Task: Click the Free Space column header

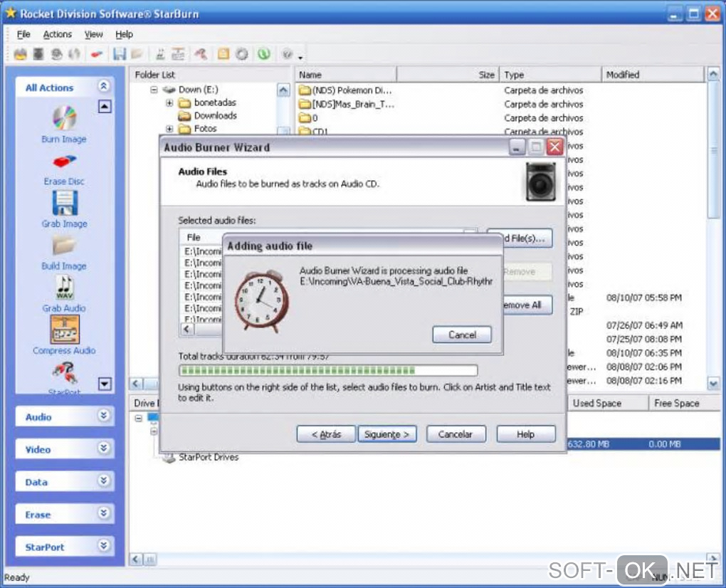Action: (684, 403)
